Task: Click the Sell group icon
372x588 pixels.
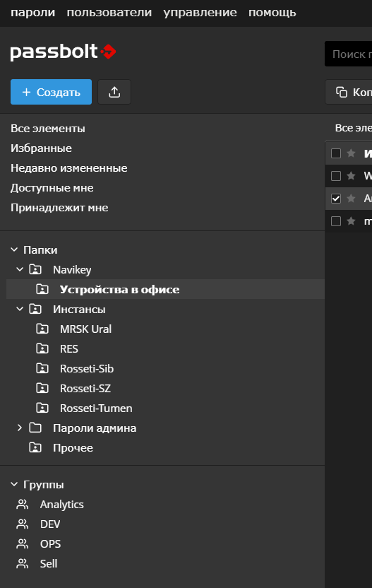Action: tap(23, 564)
